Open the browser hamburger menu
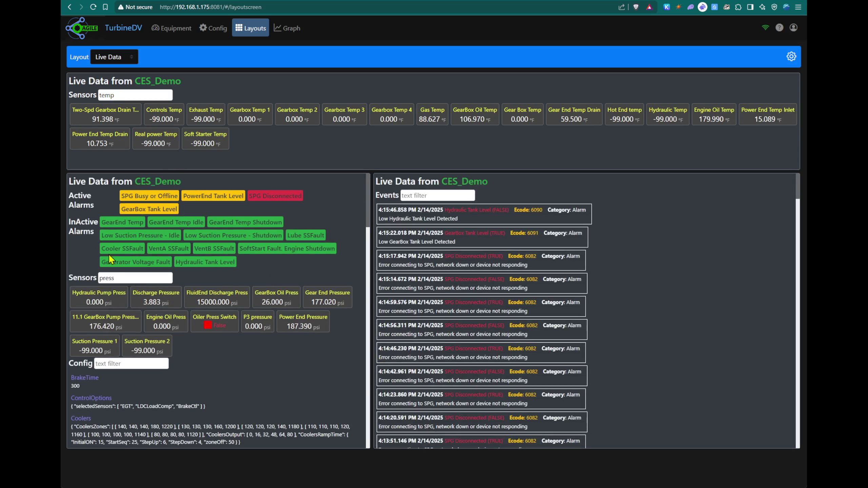Image resolution: width=868 pixels, height=488 pixels. [x=799, y=7]
